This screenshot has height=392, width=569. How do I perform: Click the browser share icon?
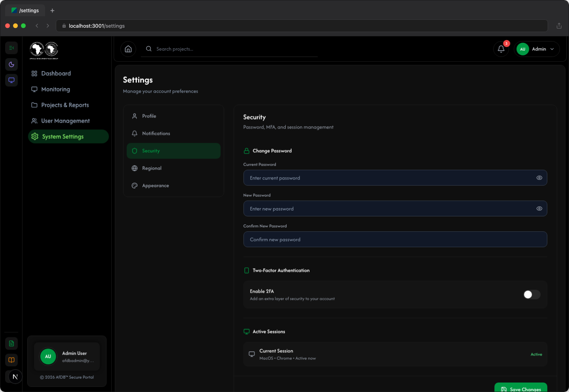559,26
